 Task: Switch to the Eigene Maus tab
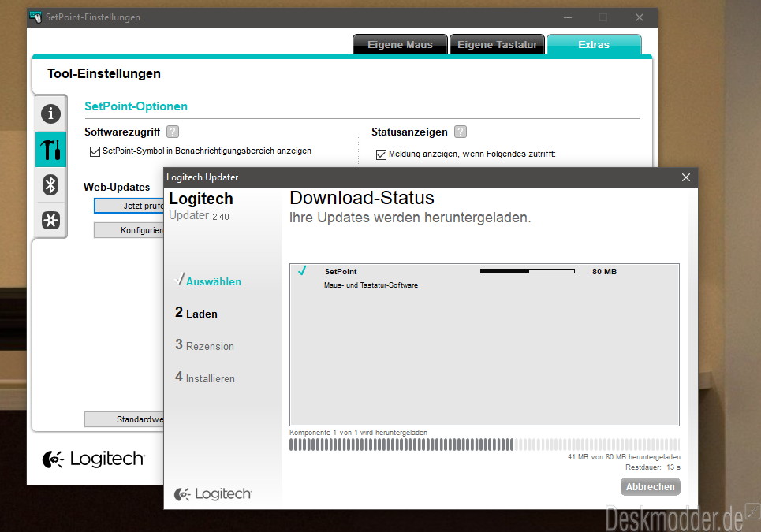pos(400,44)
